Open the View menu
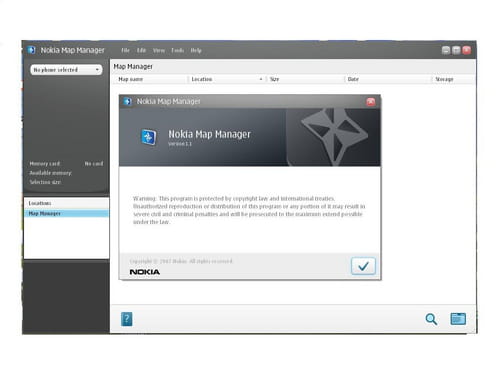The height and width of the screenshot is (375, 500). [x=159, y=50]
